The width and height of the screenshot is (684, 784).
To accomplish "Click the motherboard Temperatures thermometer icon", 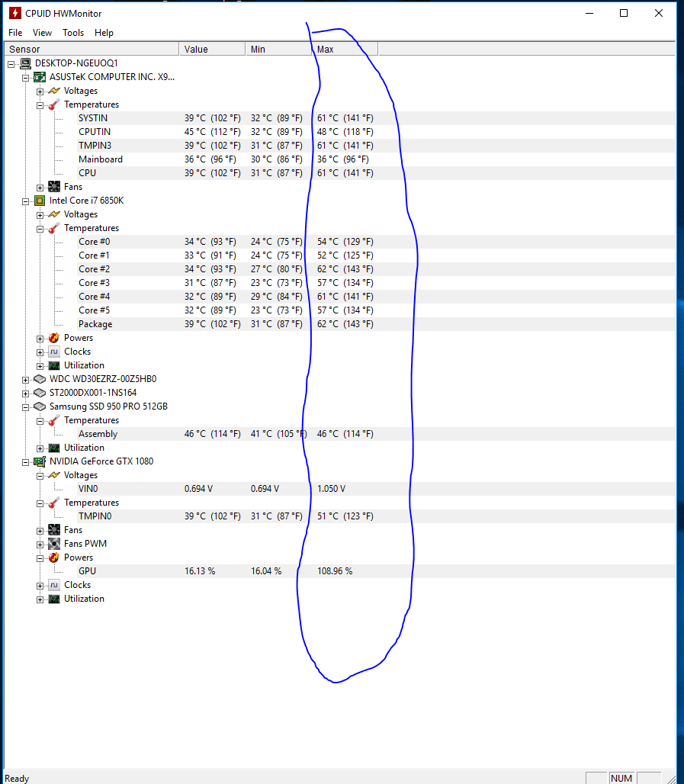I will click(x=54, y=104).
